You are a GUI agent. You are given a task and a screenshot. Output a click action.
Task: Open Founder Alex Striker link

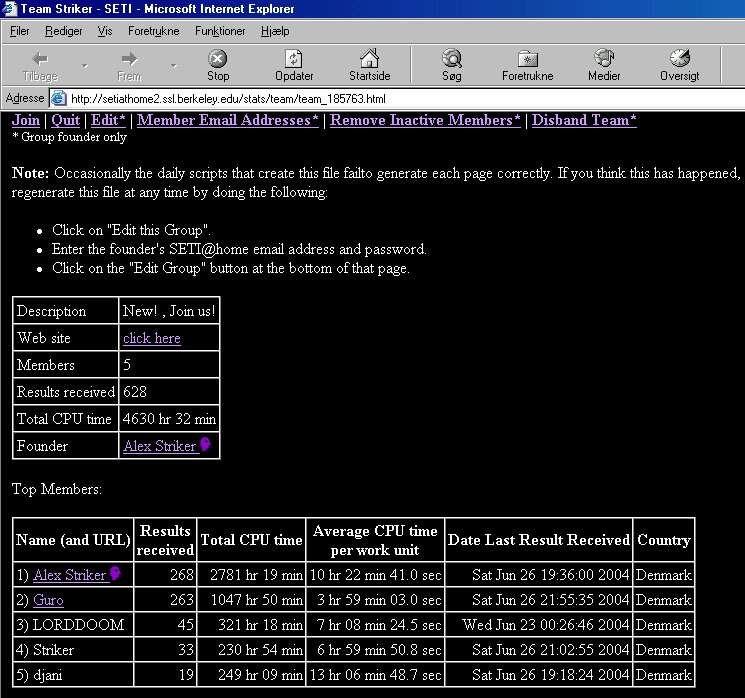click(x=160, y=446)
